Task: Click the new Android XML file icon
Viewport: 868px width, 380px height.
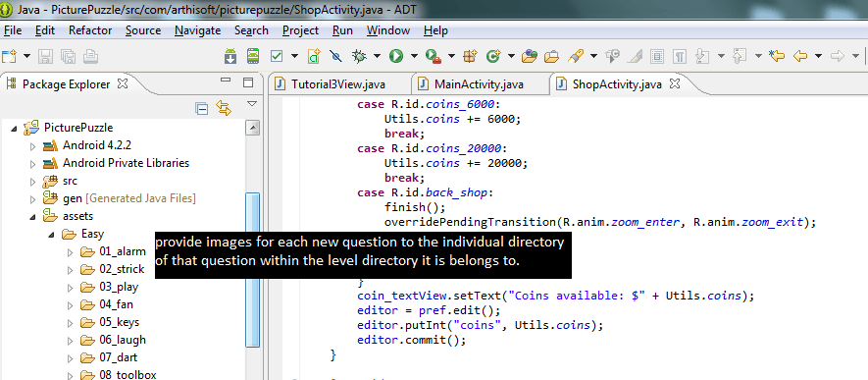Action: pyautogui.click(x=315, y=56)
